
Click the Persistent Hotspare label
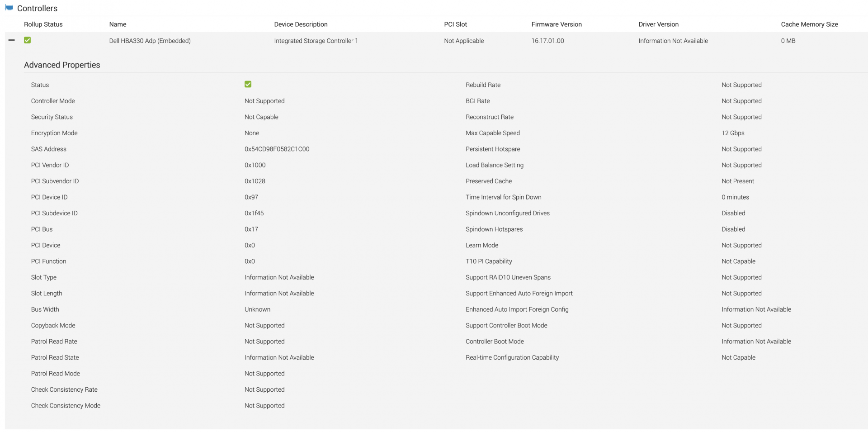493,149
